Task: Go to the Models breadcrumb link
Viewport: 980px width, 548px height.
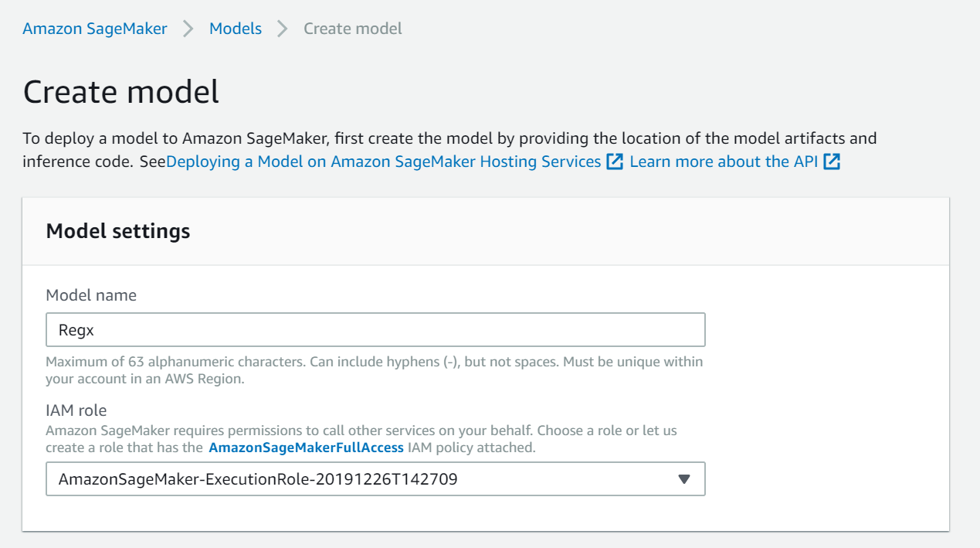Action: pos(236,29)
